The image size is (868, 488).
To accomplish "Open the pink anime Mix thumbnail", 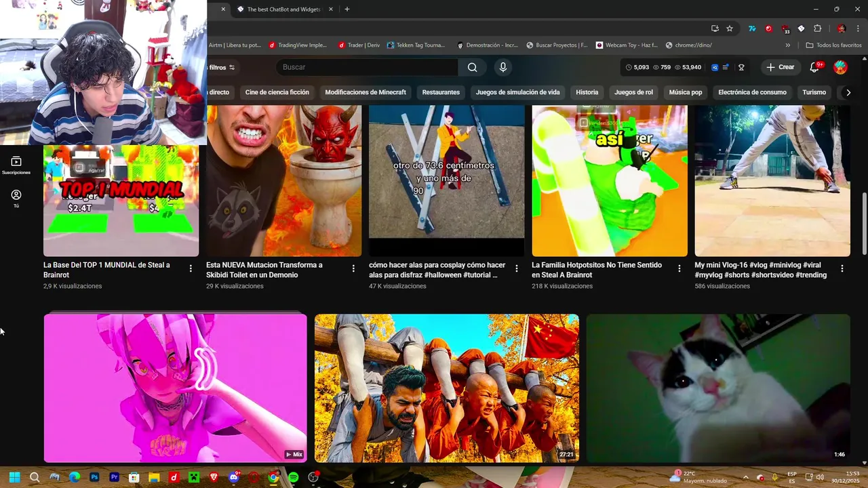I will click(176, 388).
